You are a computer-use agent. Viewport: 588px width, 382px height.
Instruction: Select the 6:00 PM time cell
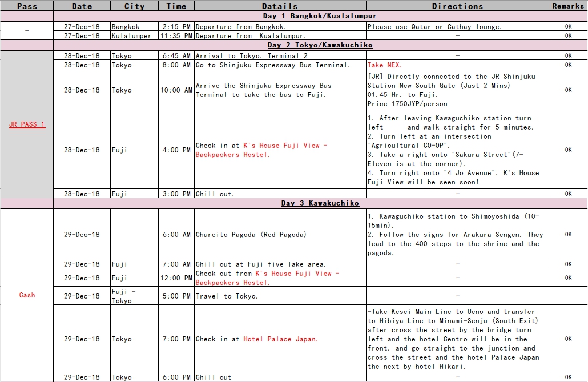176,377
